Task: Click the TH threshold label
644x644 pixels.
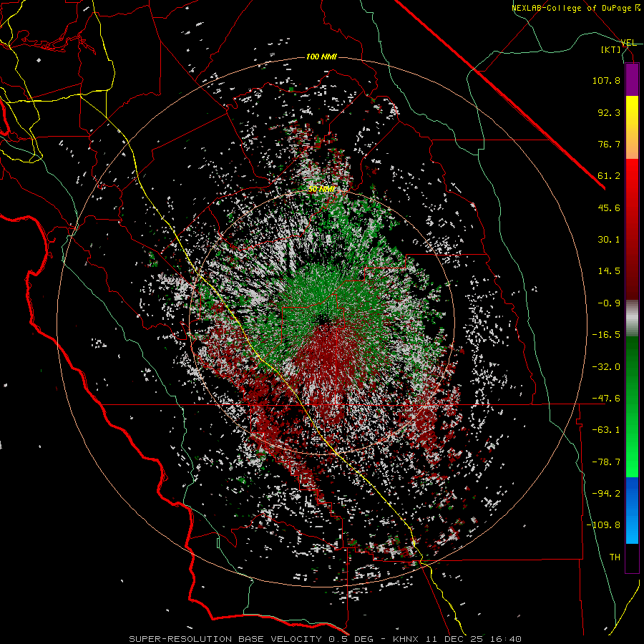Action: coord(615,557)
